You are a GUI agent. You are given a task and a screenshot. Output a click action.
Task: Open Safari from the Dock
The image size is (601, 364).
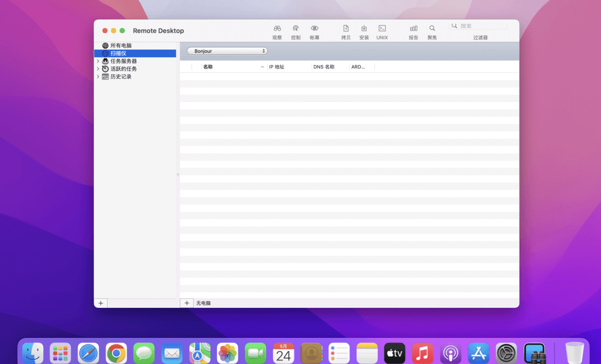pyautogui.click(x=88, y=353)
